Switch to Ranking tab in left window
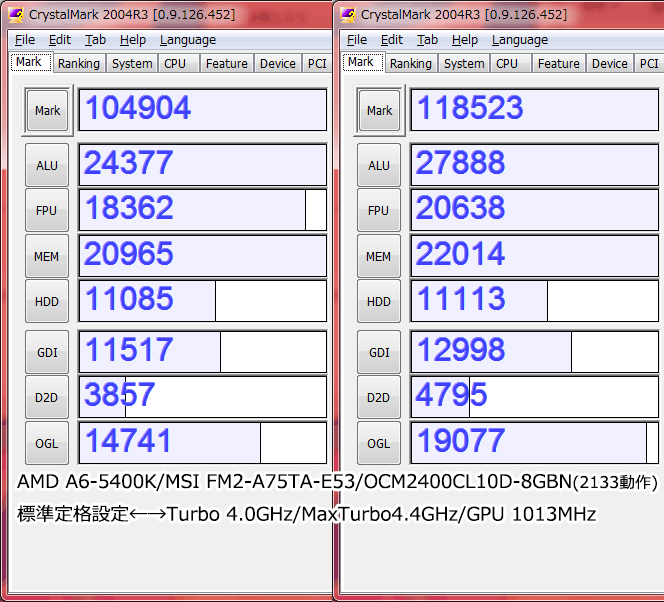The height and width of the screenshot is (602, 664). 79,64
